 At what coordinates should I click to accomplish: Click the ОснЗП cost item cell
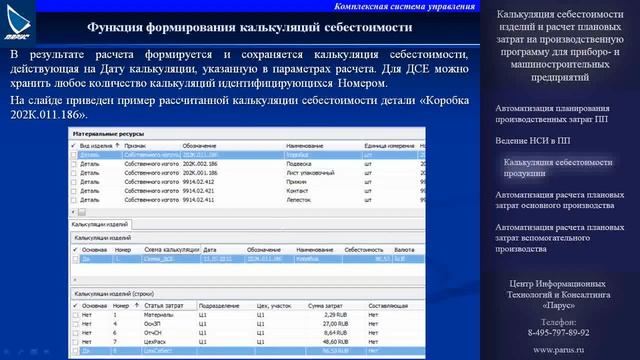(152, 324)
